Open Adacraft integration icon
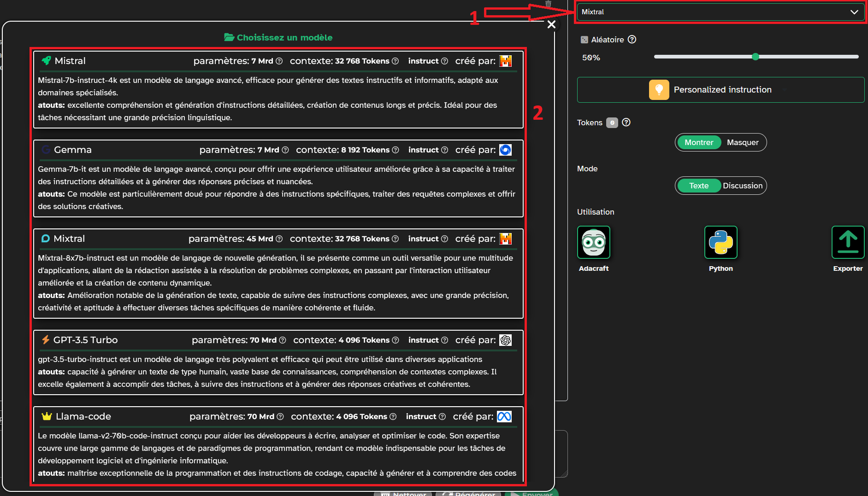The height and width of the screenshot is (496, 868). point(593,242)
